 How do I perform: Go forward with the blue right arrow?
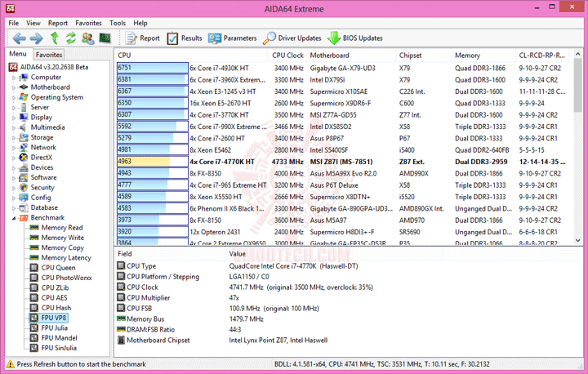[x=36, y=38]
